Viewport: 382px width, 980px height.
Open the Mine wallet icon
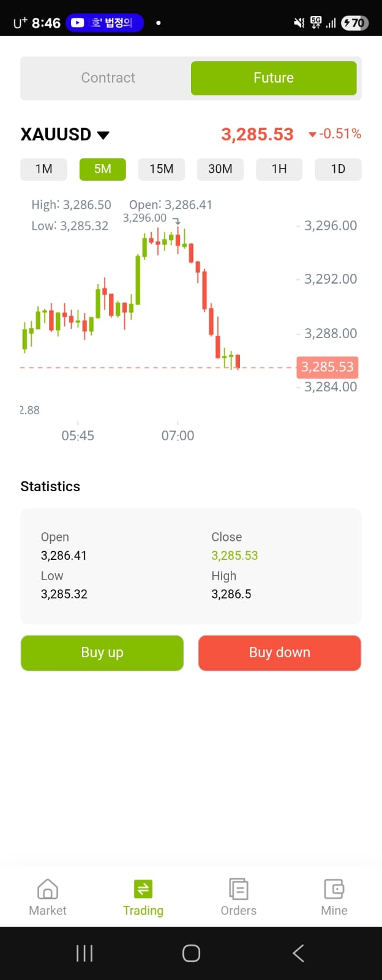click(334, 889)
